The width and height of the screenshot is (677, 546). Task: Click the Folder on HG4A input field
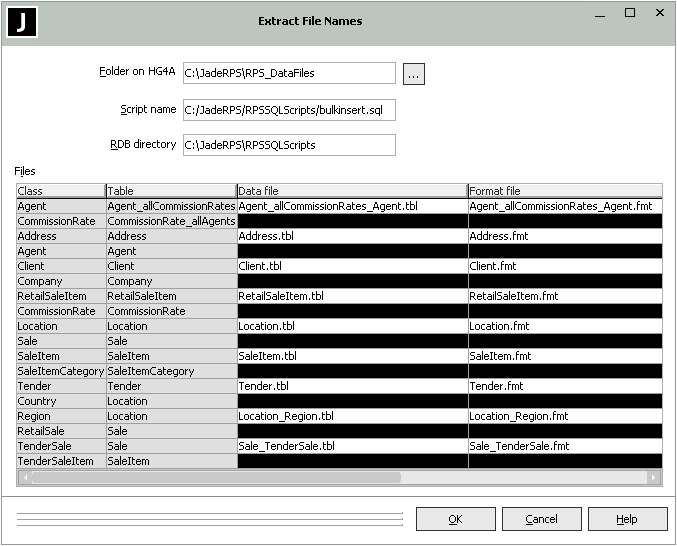click(289, 73)
